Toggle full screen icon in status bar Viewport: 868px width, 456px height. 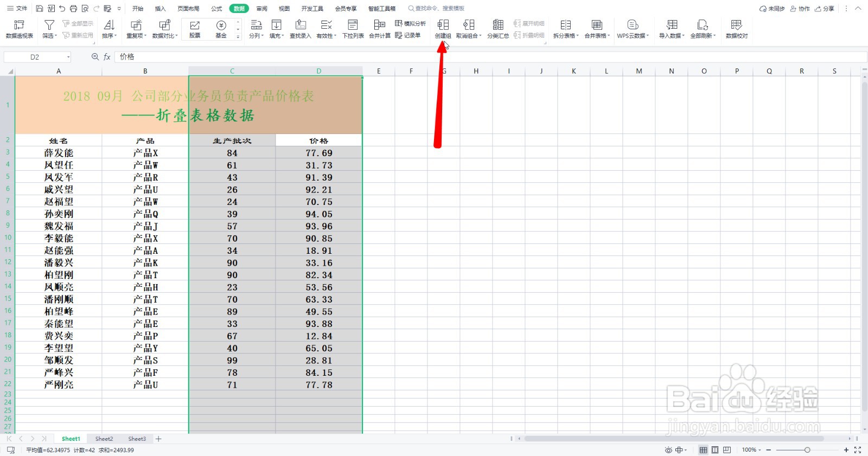[858, 450]
